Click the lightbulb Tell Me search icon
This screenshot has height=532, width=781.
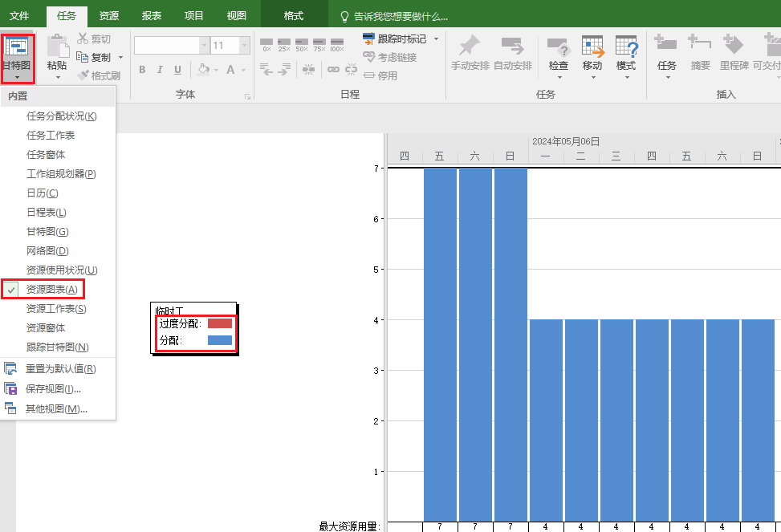point(344,16)
